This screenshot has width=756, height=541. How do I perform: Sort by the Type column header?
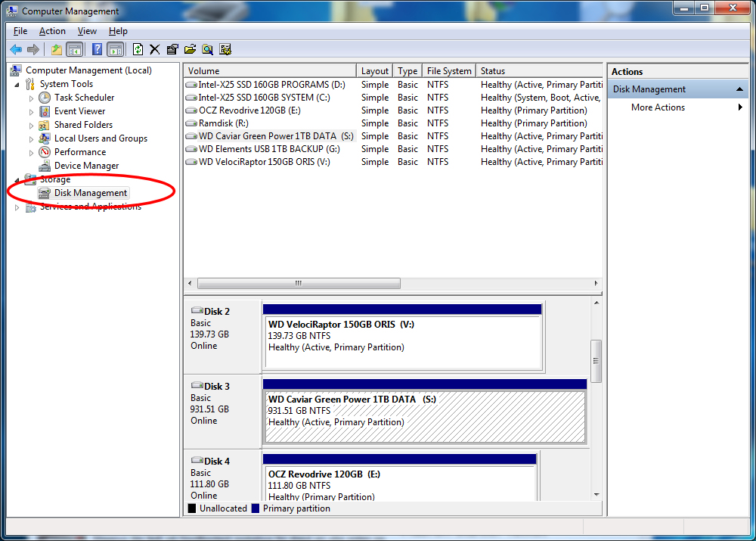407,71
